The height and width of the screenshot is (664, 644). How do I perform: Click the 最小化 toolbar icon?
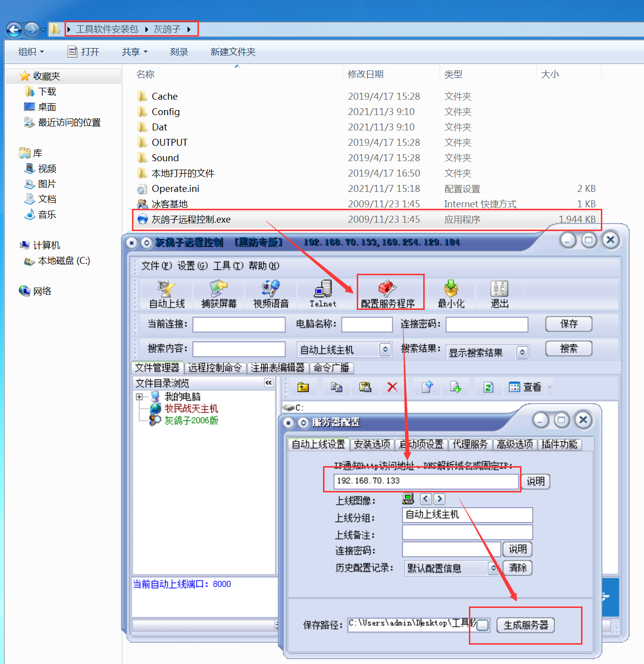[451, 295]
